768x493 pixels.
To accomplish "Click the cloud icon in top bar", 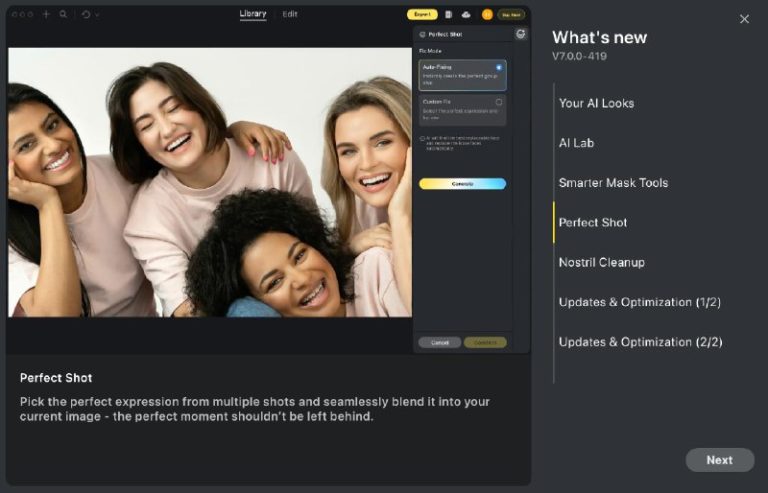I will click(x=466, y=15).
